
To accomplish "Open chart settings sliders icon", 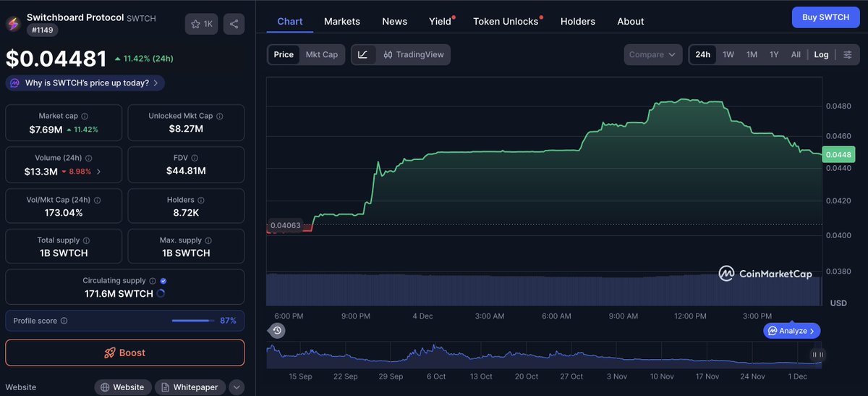I will 848,54.
